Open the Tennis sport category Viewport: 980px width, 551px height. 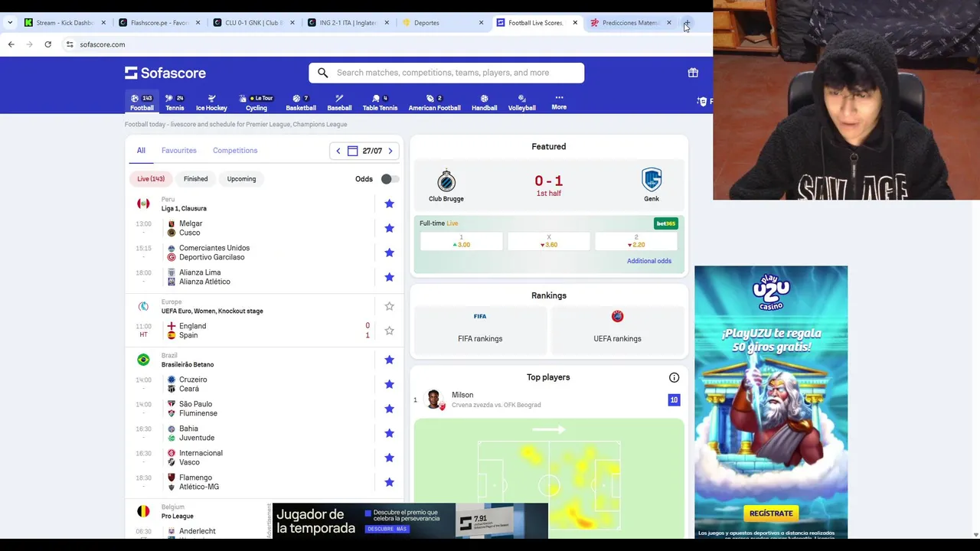[x=175, y=103]
